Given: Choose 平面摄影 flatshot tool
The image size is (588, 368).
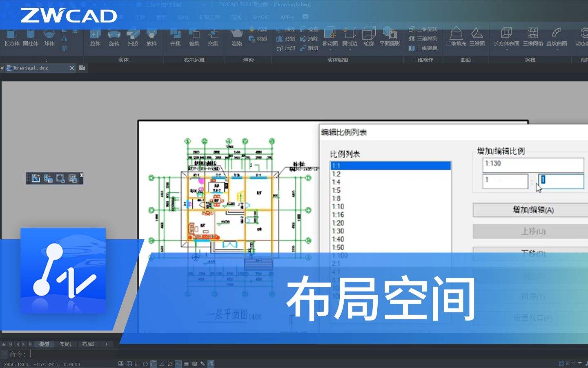Looking at the screenshot, I should pos(390,36).
